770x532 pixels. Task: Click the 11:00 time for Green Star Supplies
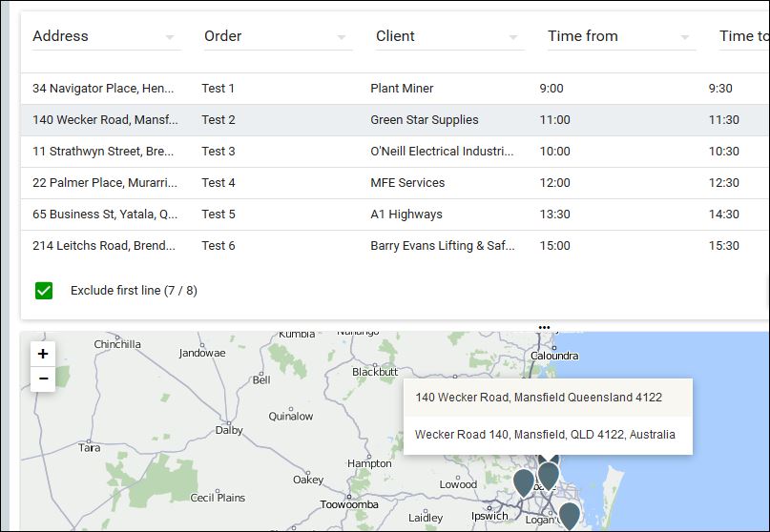point(554,120)
